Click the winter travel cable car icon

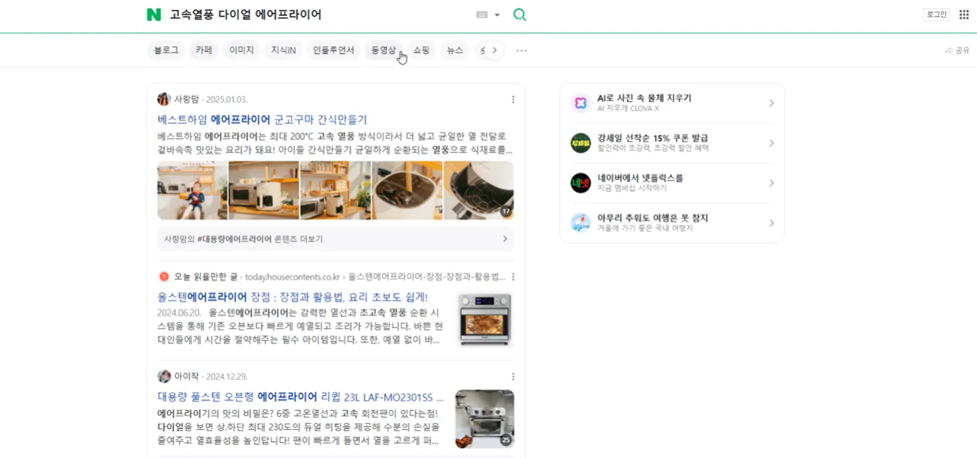580,223
